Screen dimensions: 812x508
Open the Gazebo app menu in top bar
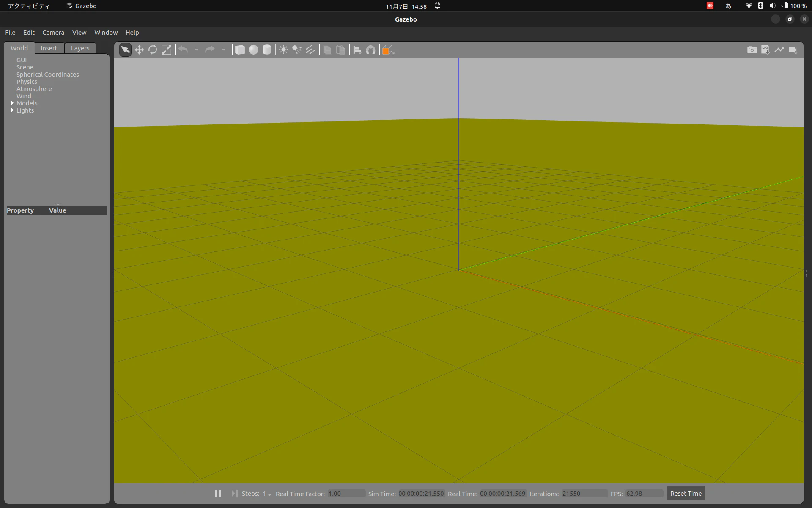pos(82,6)
